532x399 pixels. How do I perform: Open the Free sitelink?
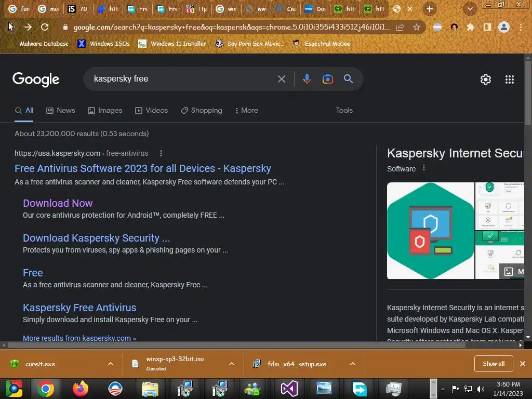(x=33, y=273)
